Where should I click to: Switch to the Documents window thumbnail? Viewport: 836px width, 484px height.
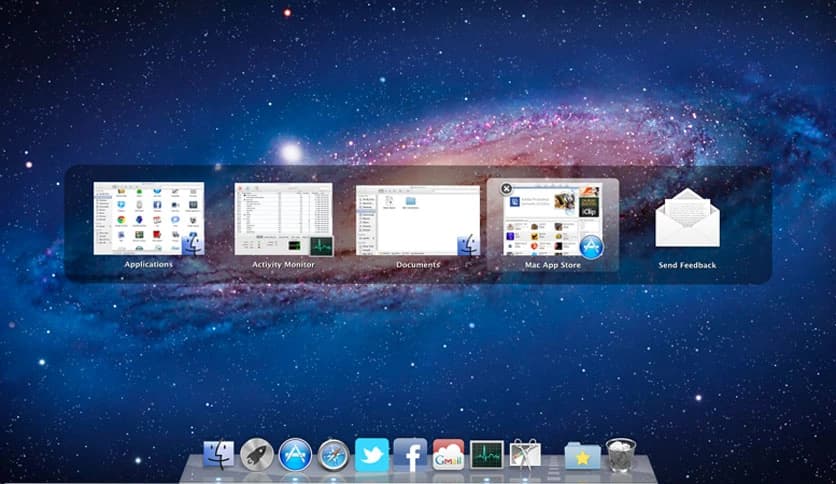point(417,218)
